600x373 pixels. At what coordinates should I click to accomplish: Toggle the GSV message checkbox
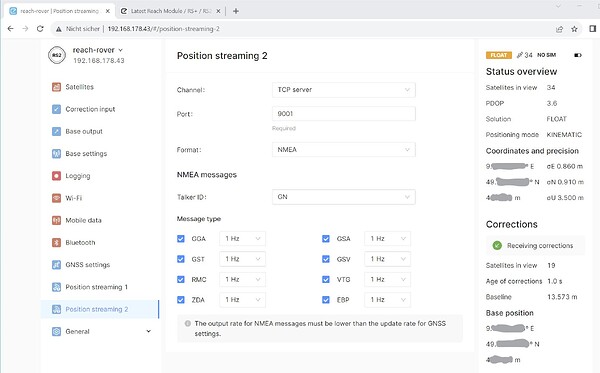click(326, 259)
